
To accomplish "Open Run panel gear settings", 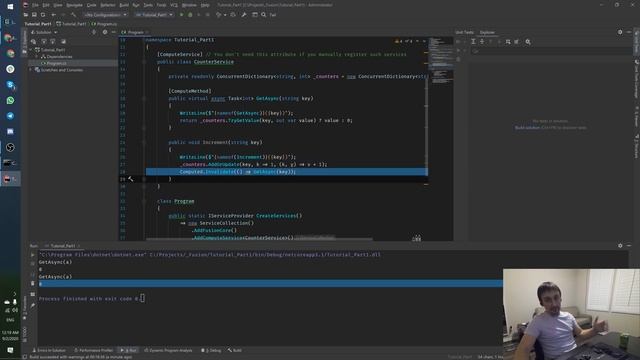I will [x=620, y=246].
